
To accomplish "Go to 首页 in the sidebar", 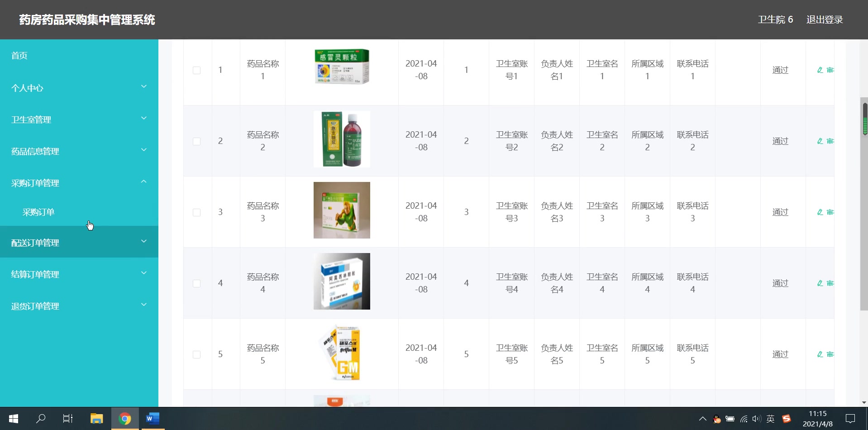I will 79,55.
